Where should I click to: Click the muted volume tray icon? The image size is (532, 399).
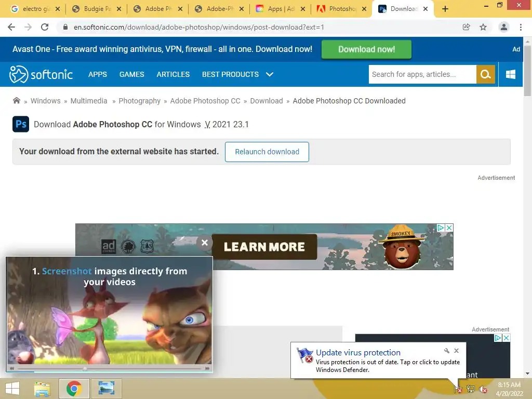pos(483,389)
